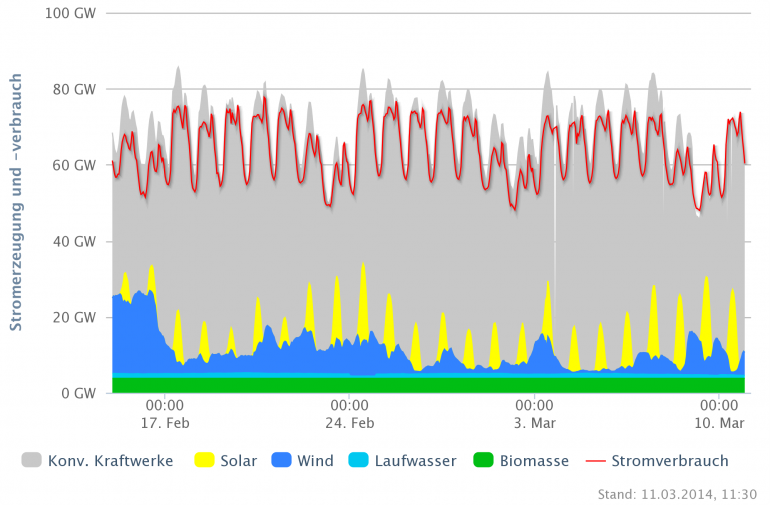Click the blue Wind legend swatch
The height and width of the screenshot is (505, 770).
click(281, 460)
